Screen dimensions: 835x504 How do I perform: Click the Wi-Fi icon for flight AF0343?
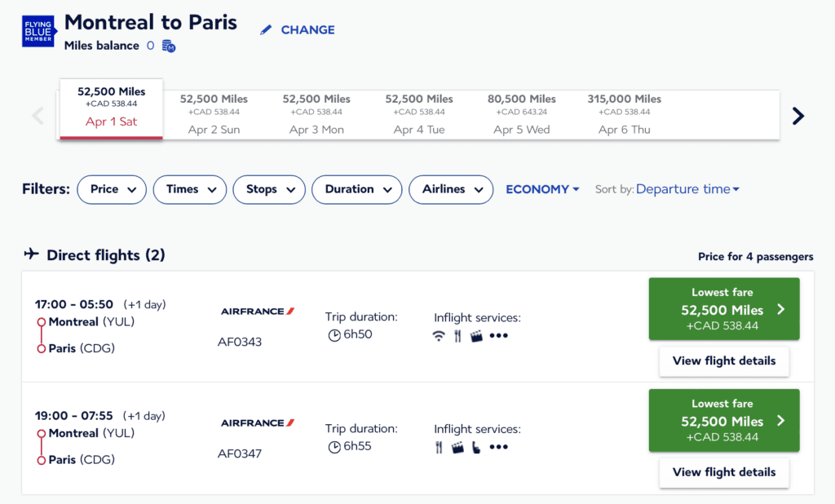pos(439,336)
